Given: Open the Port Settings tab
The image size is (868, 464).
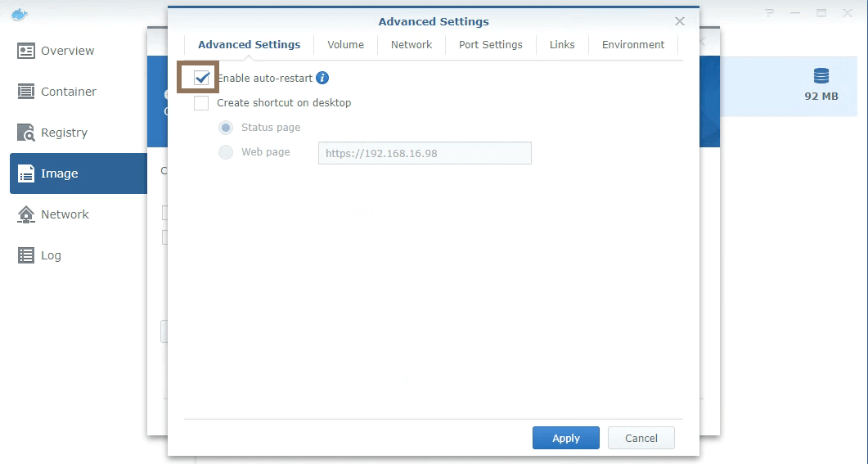Looking at the screenshot, I should [490, 45].
